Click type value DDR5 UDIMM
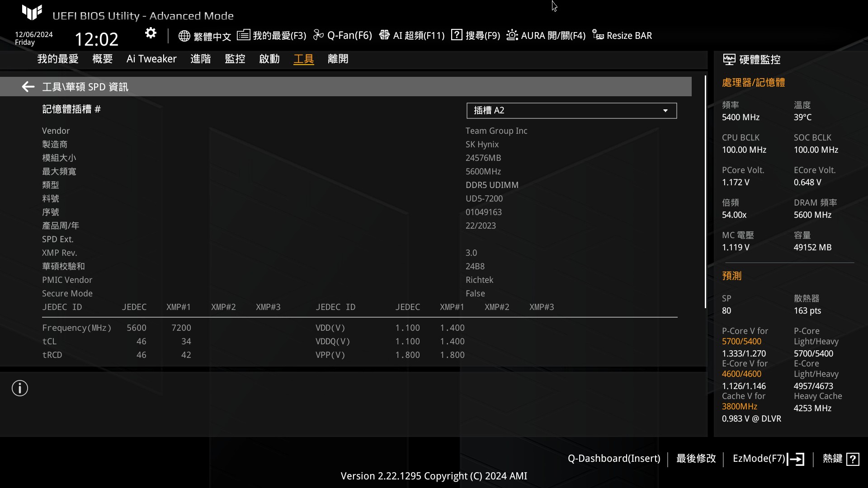Screen dimensions: 868x488 pyautogui.click(x=492, y=185)
